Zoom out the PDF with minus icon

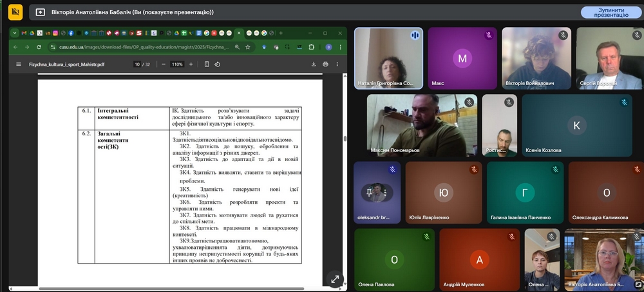point(164,64)
